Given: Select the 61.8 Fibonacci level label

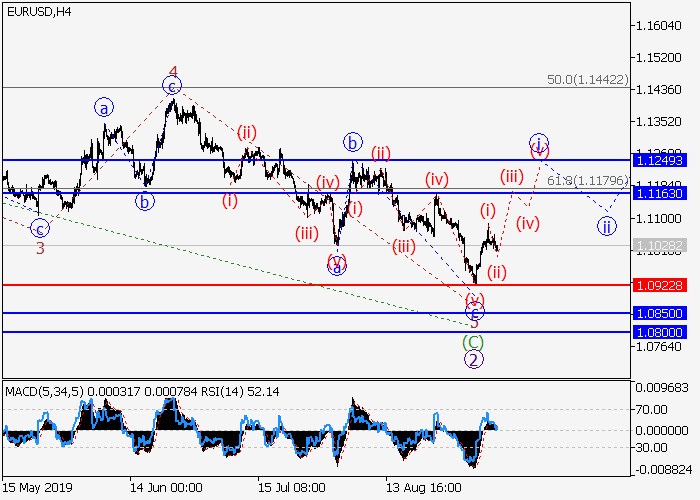Looking at the screenshot, I should 589,181.
